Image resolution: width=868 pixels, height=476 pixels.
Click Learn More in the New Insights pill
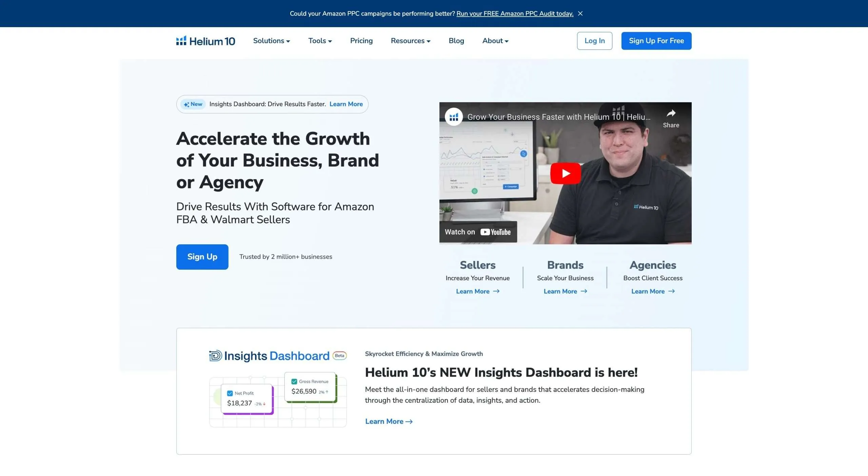point(346,104)
